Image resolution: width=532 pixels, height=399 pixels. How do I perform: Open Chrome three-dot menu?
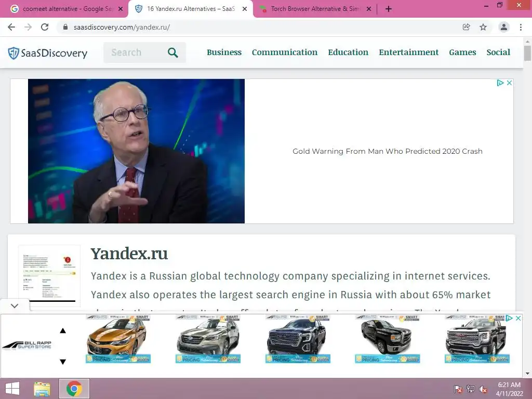click(521, 27)
